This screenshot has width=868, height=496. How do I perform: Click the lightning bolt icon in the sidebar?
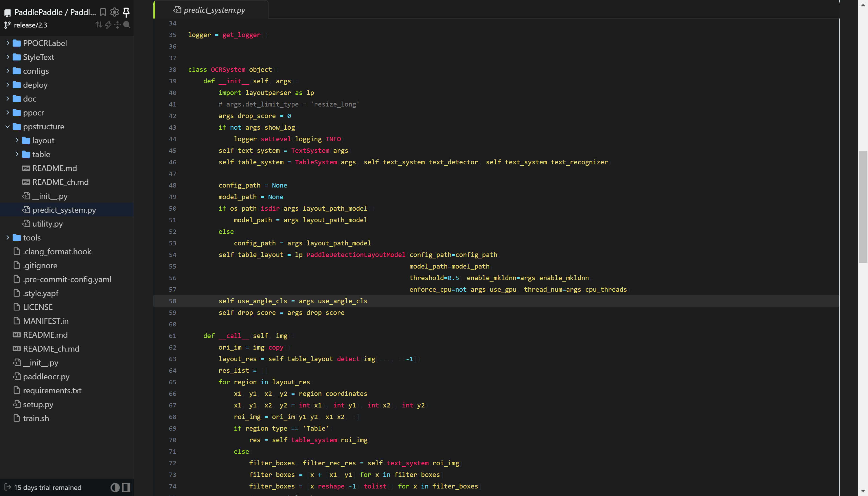(108, 25)
